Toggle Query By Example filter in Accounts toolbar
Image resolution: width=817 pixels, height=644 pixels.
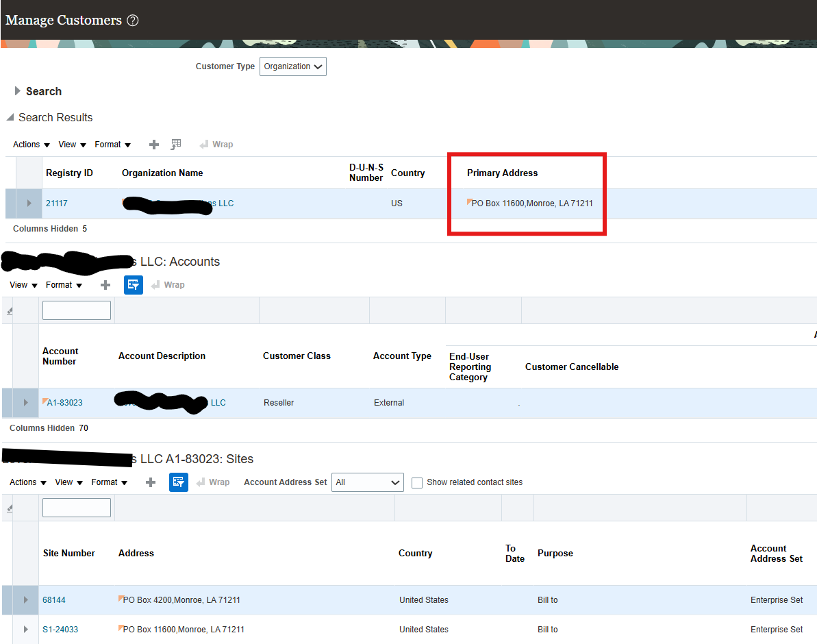(x=134, y=285)
